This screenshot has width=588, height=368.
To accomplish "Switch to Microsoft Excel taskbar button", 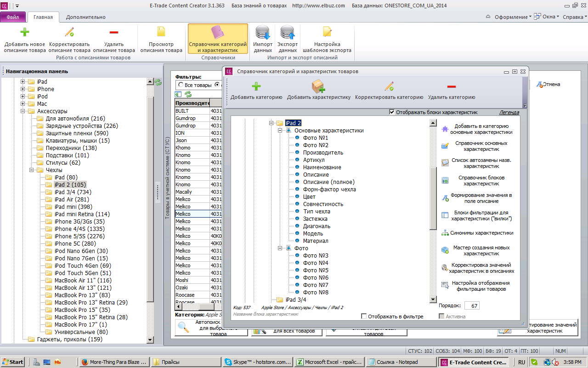I will tap(330, 362).
